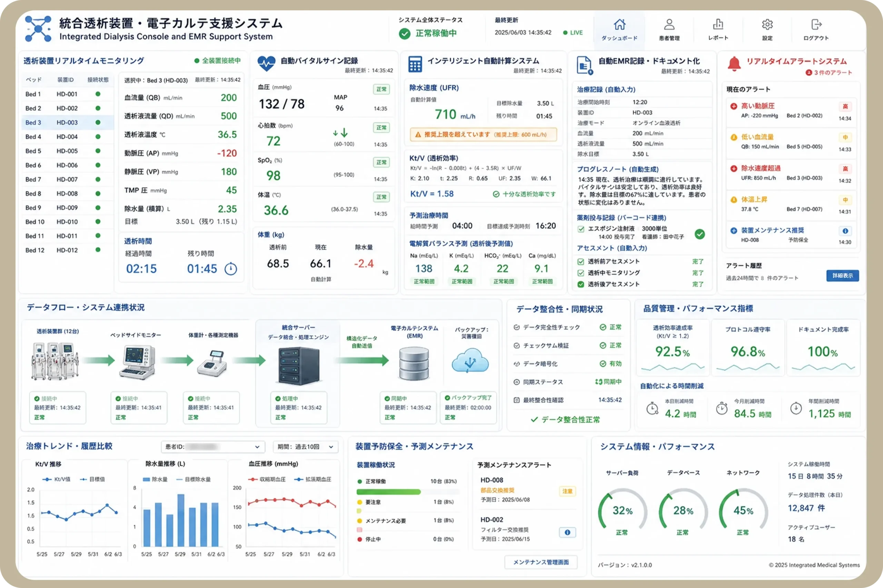This screenshot has height=588, width=883.
Task: Click the 注意 badge on HD-008
Action: pyautogui.click(x=567, y=491)
